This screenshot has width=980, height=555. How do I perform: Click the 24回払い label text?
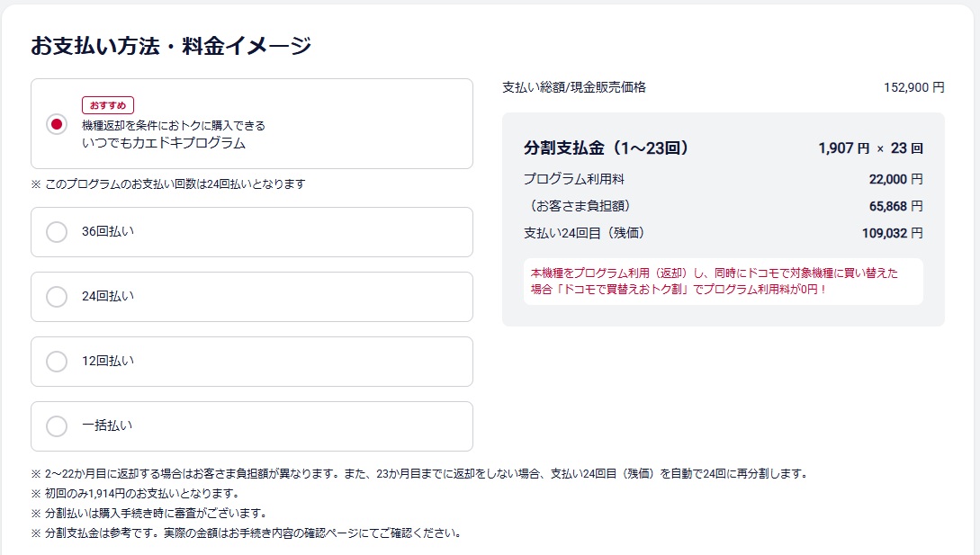(107, 297)
